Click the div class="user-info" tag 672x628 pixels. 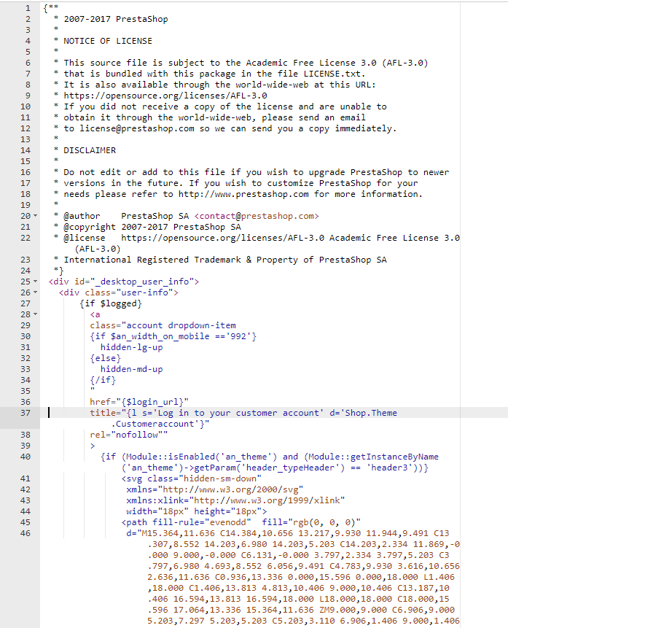(x=119, y=292)
